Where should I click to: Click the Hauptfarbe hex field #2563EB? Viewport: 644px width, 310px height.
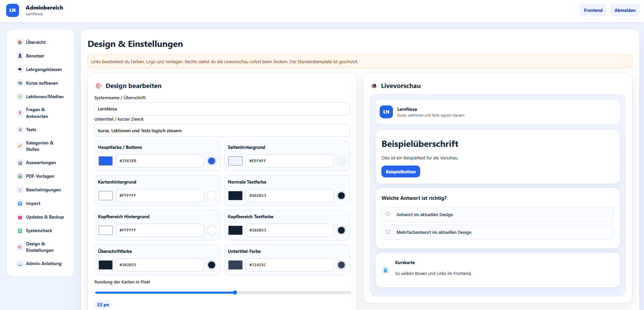pyautogui.click(x=160, y=161)
